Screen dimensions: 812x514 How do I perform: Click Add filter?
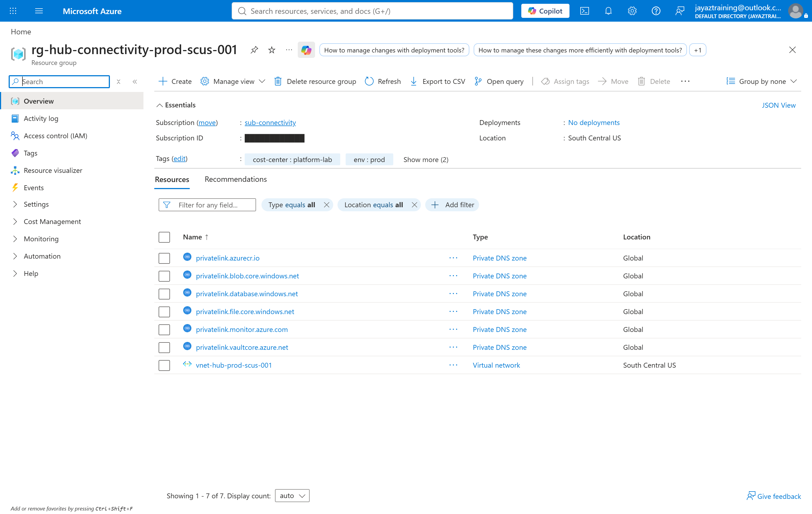click(452, 205)
